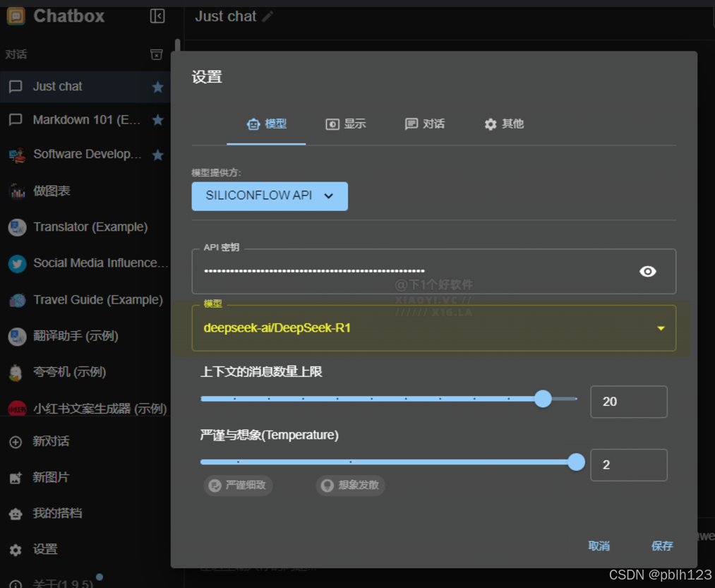The width and height of the screenshot is (715, 588).
Task: Open deepseek-ai/DeepSeek-R1 model dropdown
Action: [433, 328]
